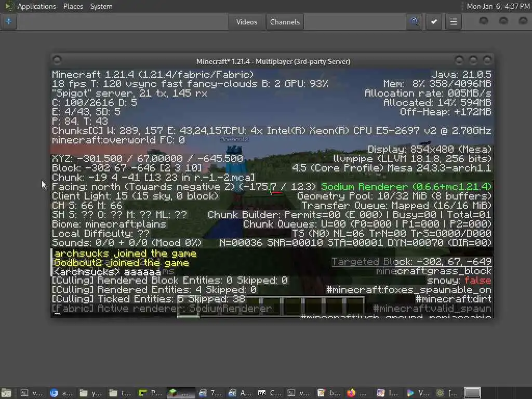Click the Minecraft window menu button at title bar left
This screenshot has width=532, height=399.
click(x=57, y=60)
